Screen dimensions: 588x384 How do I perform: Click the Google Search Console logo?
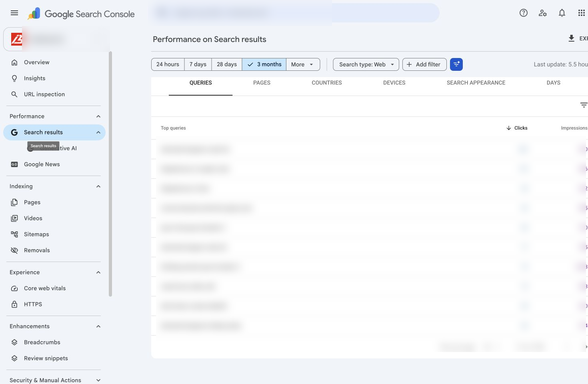(81, 14)
